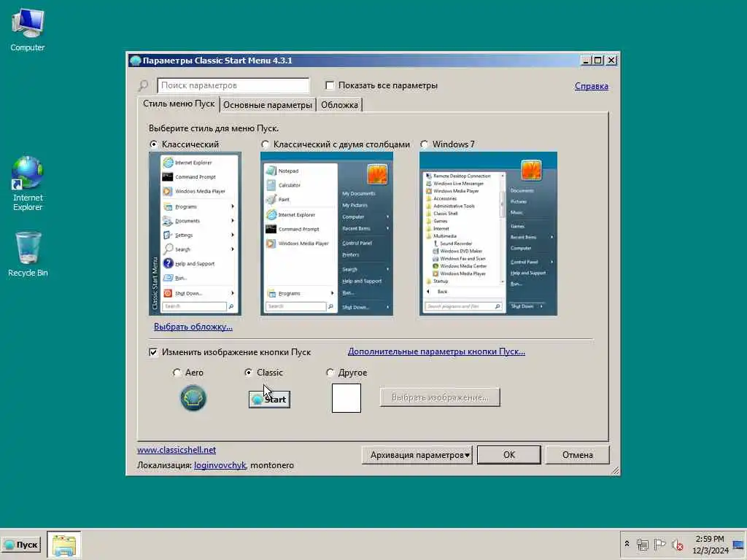Click the empty custom image preview box
Image resolution: width=747 pixels, height=560 pixels.
[347, 398]
